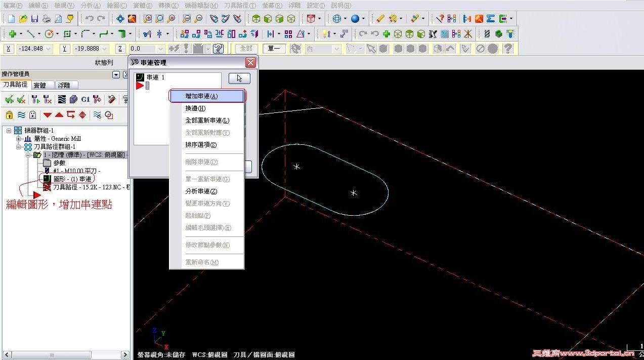Screen dimensions: 644x360
Task: Click the G1 post process icon
Action: tap(85, 100)
